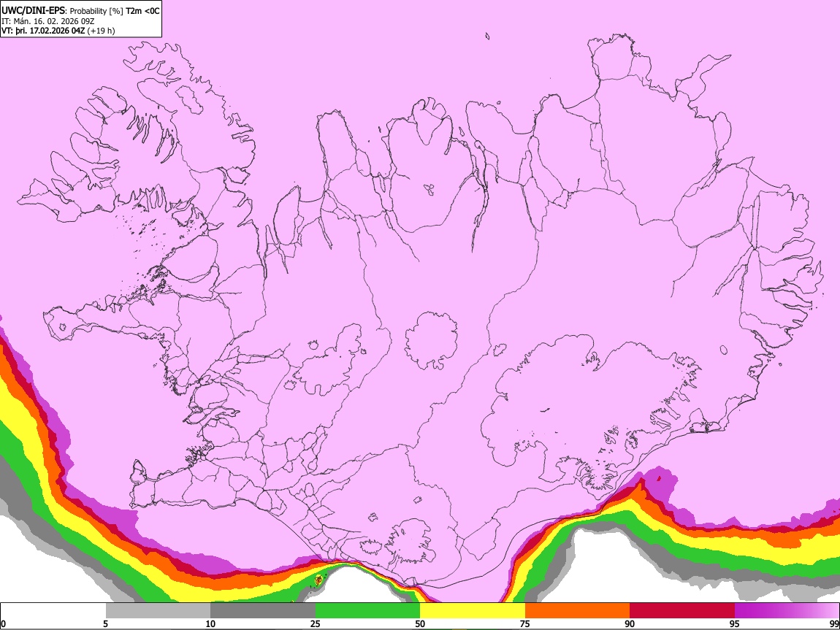Click the 'T2m <0C' parameter label
Viewport: 840px width, 630px height.
tap(142, 11)
